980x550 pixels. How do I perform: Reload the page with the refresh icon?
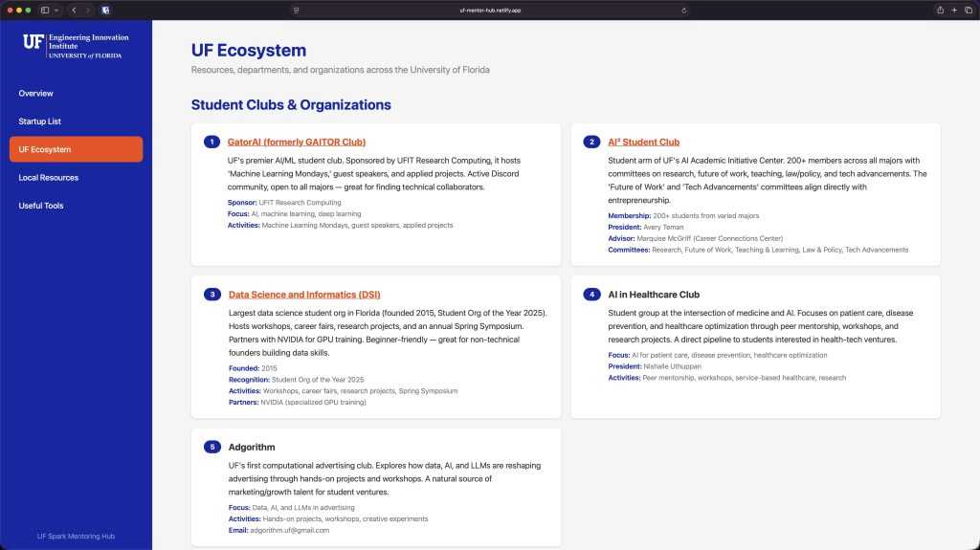684,10
